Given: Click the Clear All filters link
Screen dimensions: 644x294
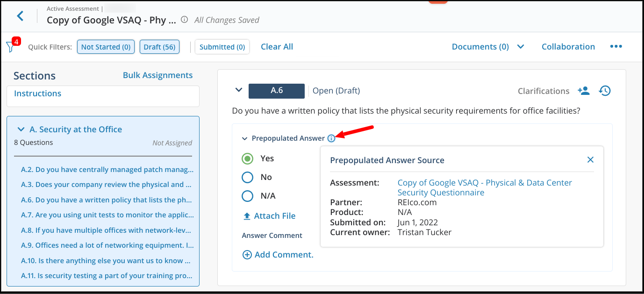Looking at the screenshot, I should 277,46.
